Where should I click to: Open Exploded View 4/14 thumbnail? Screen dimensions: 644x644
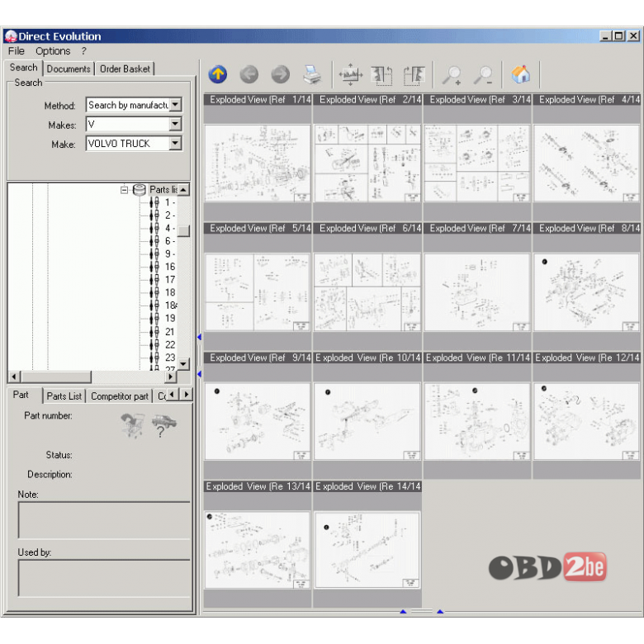tap(586, 163)
